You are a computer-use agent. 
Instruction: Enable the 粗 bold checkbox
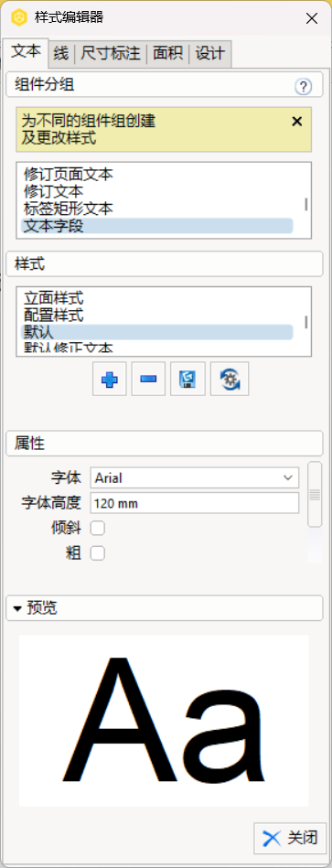click(97, 553)
